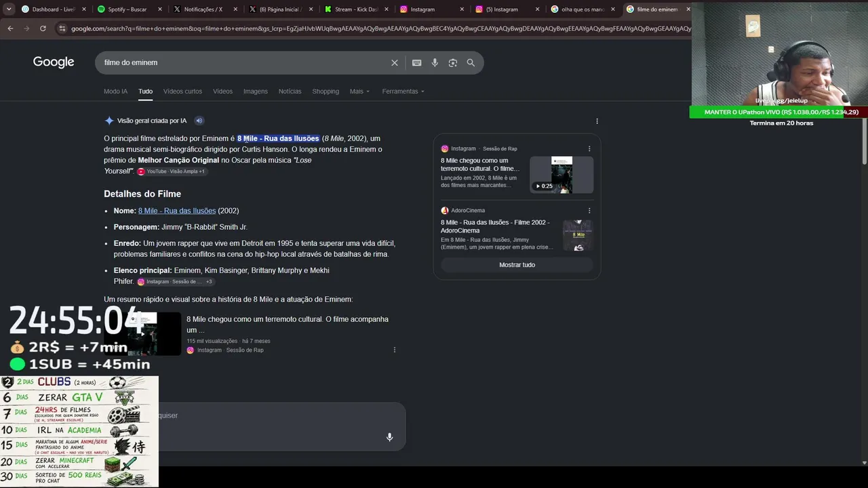The image size is (868, 488).
Task: Listen to the AI overview aloud
Action: point(199,121)
